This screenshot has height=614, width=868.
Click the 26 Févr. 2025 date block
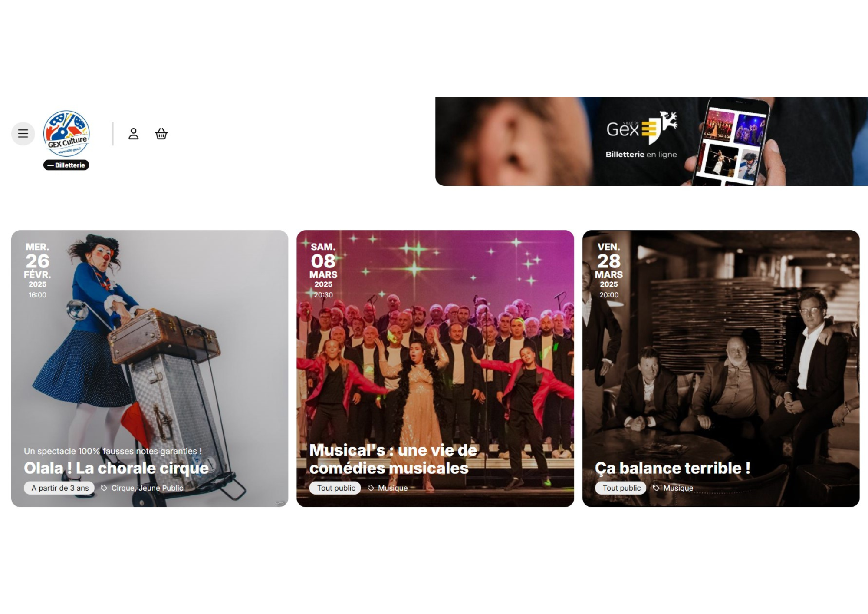(x=37, y=270)
